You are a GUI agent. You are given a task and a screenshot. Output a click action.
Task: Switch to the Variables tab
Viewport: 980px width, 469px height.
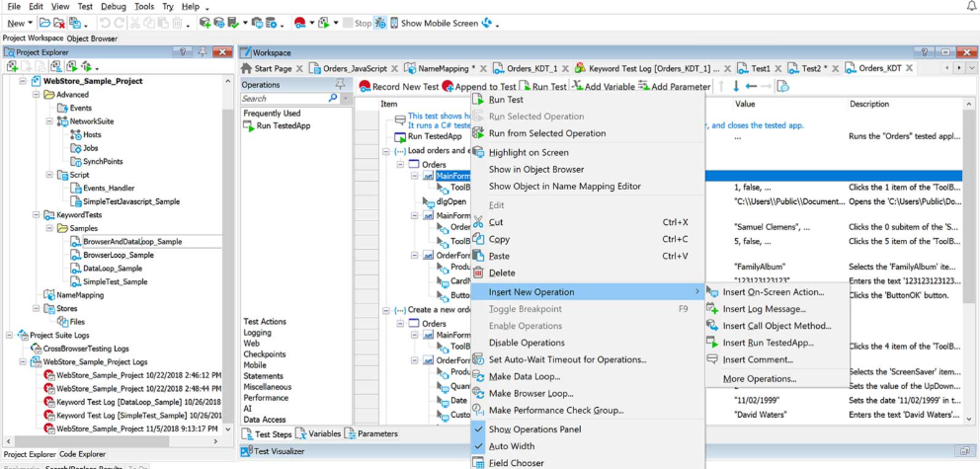pos(317,433)
